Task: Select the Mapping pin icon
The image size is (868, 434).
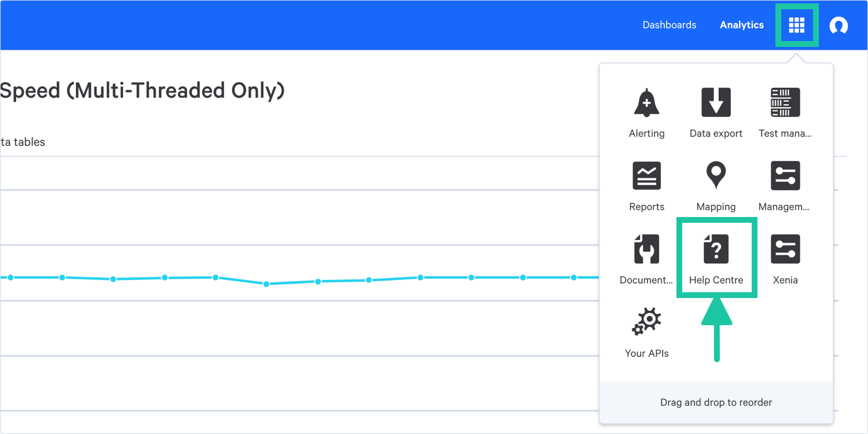Action: click(x=716, y=176)
